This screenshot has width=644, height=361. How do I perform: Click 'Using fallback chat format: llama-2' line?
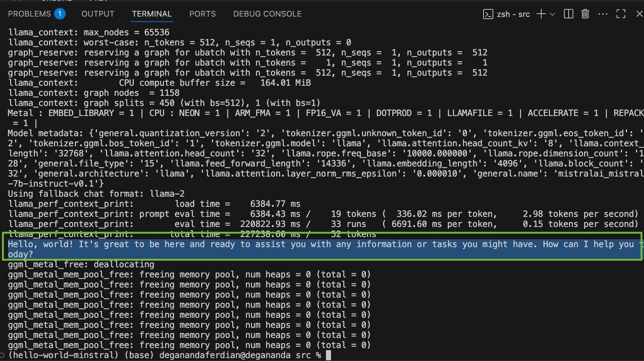(x=96, y=194)
